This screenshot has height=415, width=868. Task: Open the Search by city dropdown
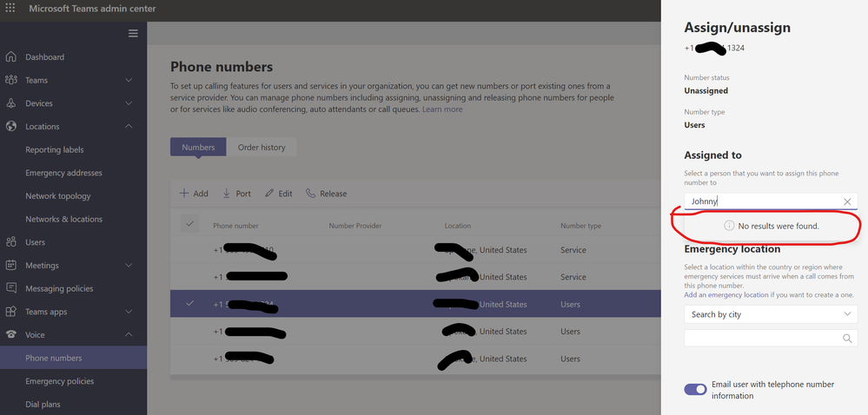771,314
